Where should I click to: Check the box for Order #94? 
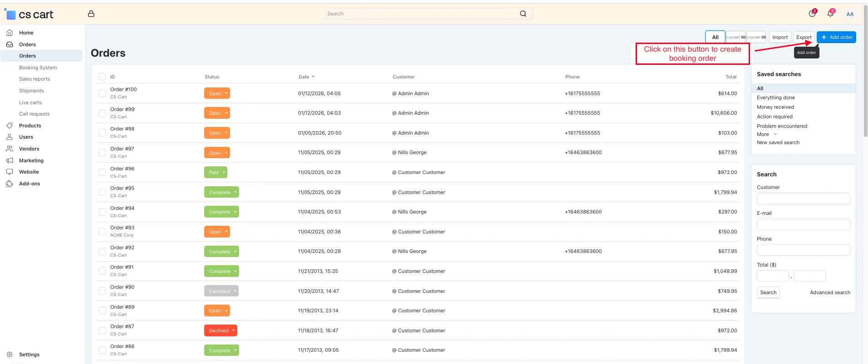pyautogui.click(x=102, y=212)
